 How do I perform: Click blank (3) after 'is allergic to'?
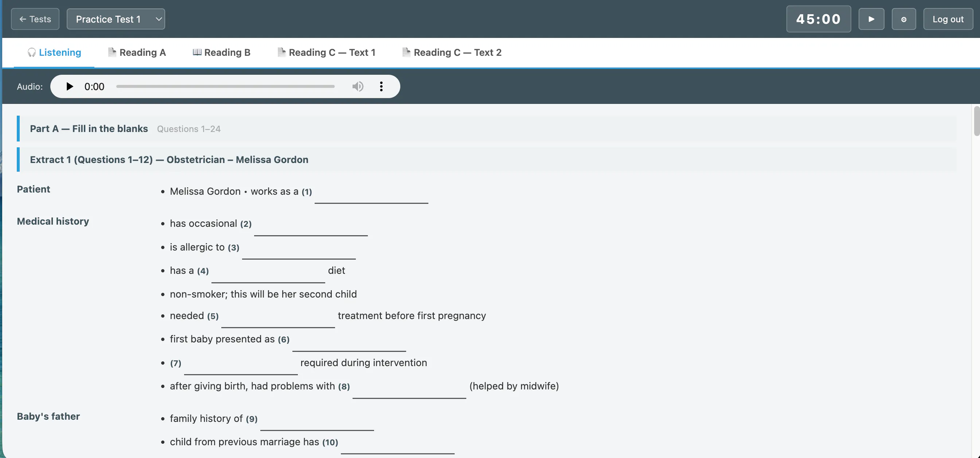(x=299, y=249)
